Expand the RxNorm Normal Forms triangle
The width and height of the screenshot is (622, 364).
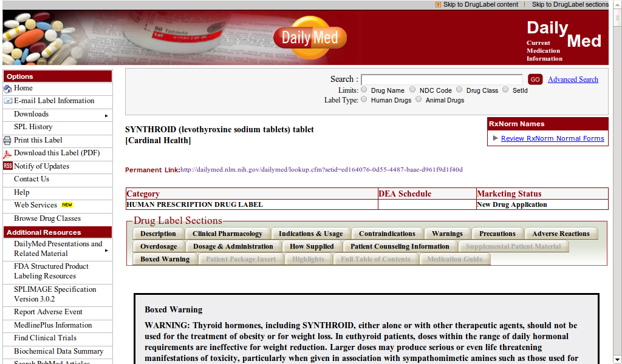tap(496, 138)
